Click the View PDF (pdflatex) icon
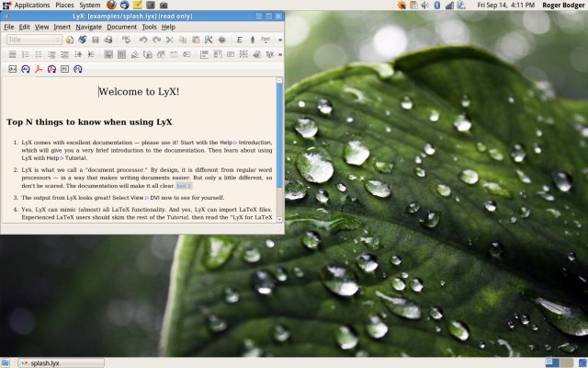This screenshot has width=588, height=368. pyautogui.click(x=39, y=69)
